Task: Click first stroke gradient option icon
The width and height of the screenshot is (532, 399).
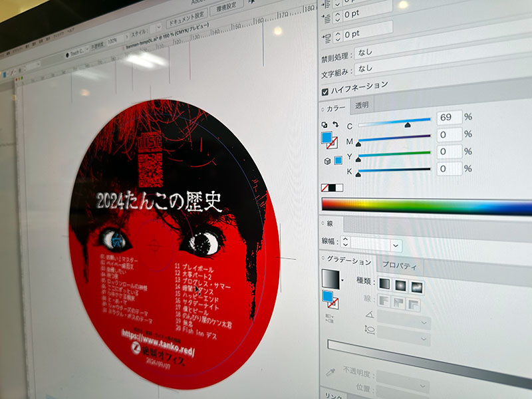Action: point(384,301)
